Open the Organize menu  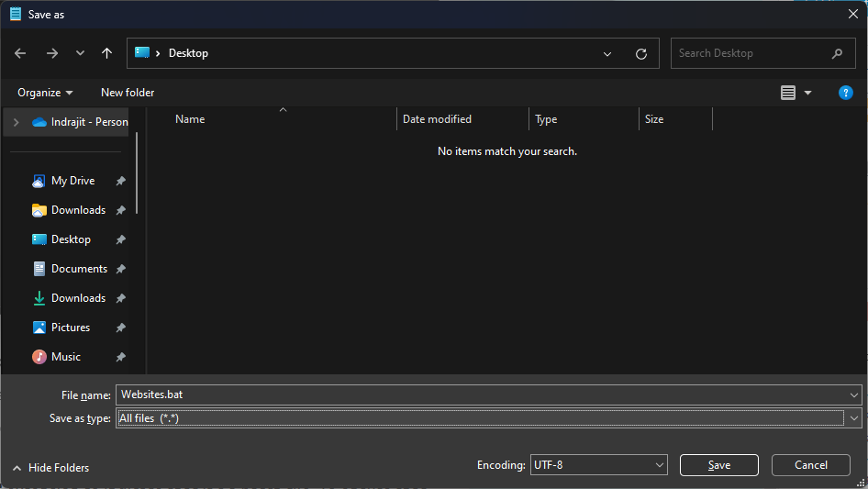point(45,93)
